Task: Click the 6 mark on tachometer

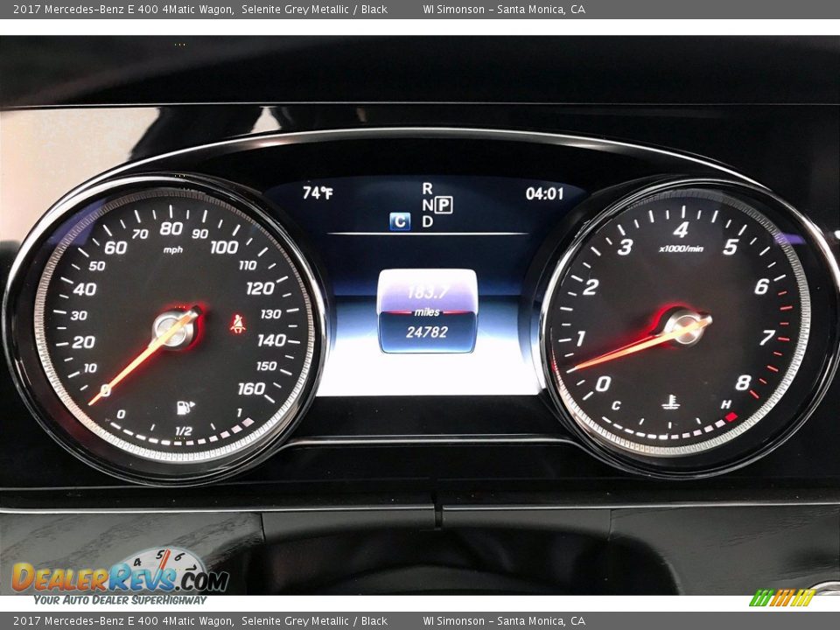Action: [x=762, y=287]
